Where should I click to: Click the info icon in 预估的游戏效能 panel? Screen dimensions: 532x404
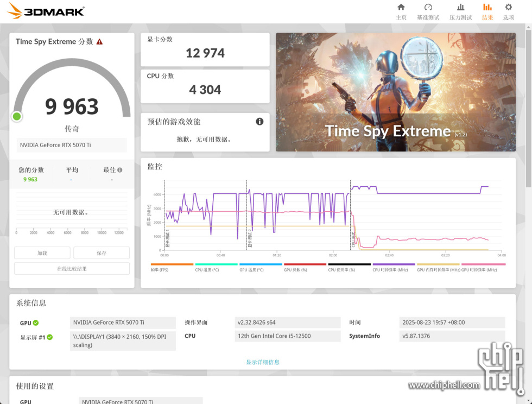[x=259, y=122]
